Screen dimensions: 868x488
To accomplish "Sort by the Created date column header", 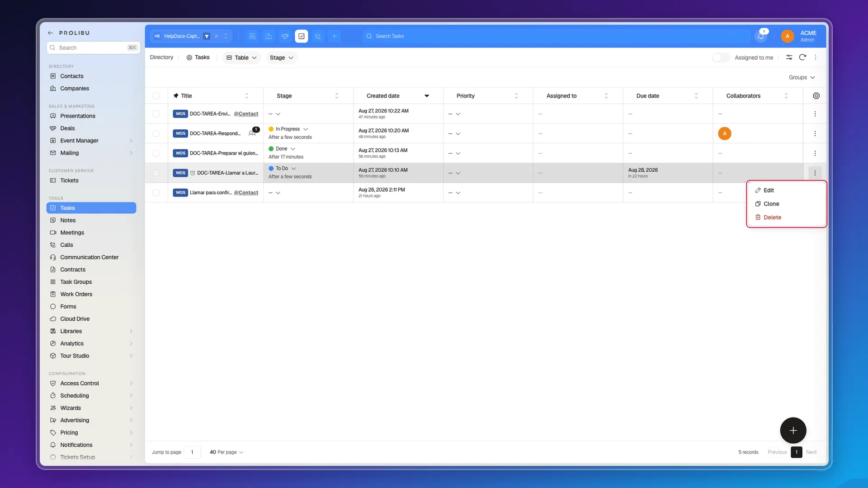I will click(397, 96).
